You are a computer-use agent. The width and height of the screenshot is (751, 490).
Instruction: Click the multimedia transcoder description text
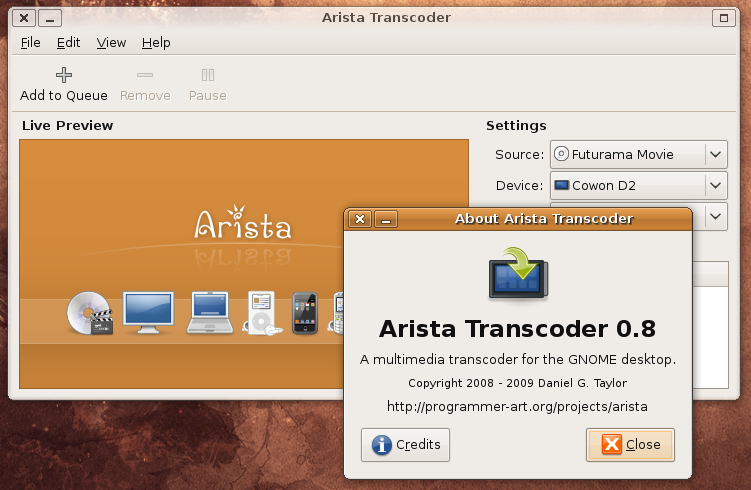point(518,359)
